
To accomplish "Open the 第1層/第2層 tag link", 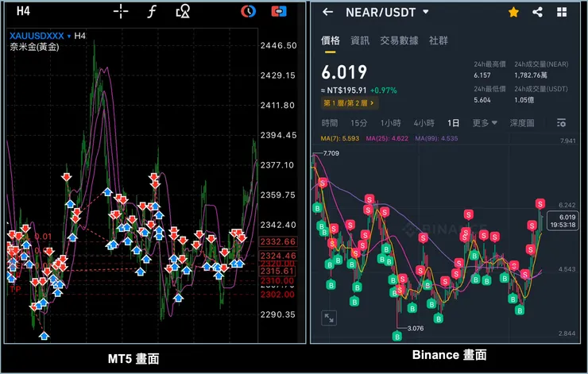I will 349,103.
